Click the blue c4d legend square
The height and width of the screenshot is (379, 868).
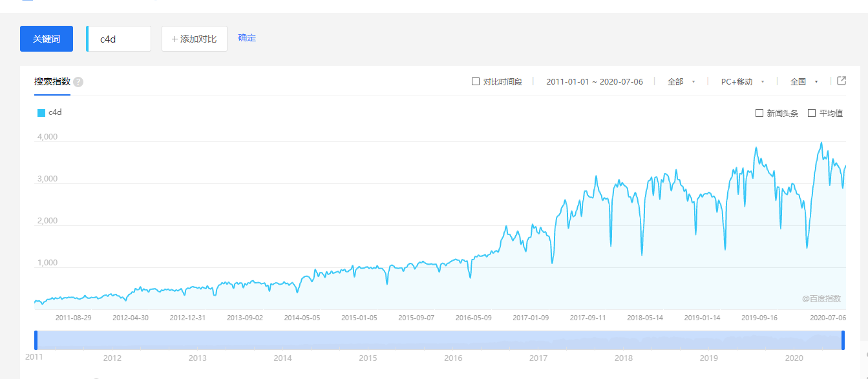[41, 113]
